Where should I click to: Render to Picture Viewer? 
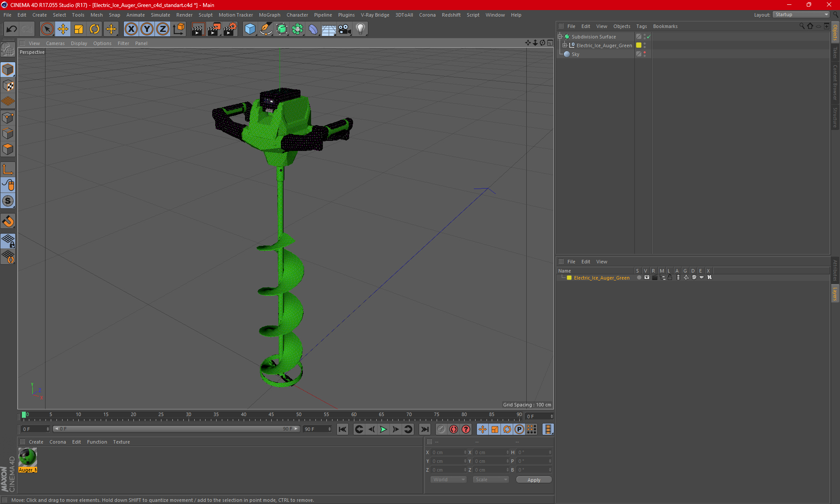tap(214, 29)
